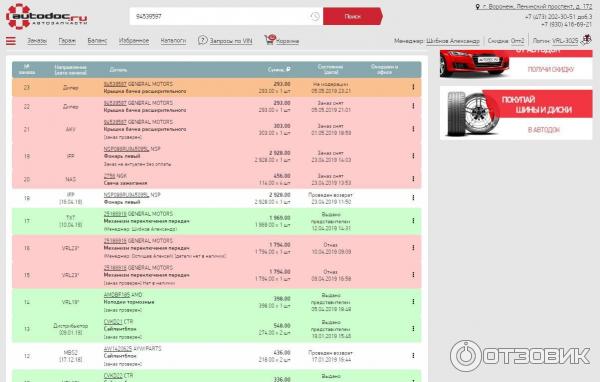Viewport: 600px width, 382px height.
Task: Click the status Проведен возврат 23.04.2019
Action: click(x=331, y=198)
